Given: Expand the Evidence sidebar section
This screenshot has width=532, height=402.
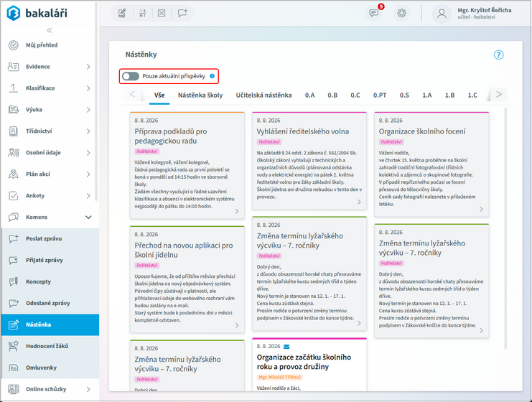Looking at the screenshot, I should 50,67.
